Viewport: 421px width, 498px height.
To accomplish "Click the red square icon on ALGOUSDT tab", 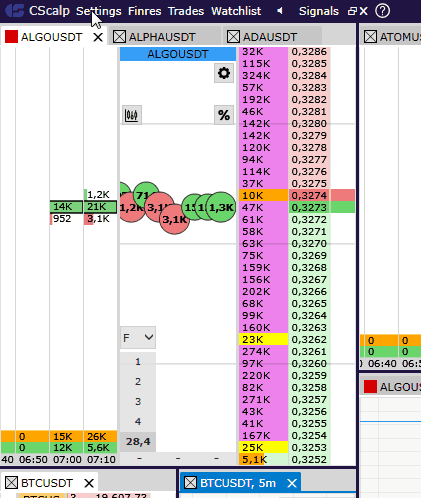I will coord(11,37).
